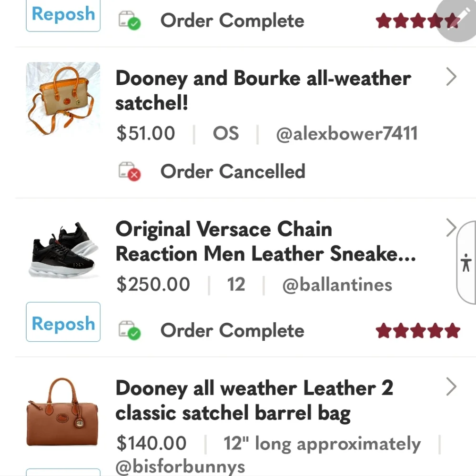Click the topmost Order Complete status icon
The width and height of the screenshot is (476, 476).
(130, 21)
